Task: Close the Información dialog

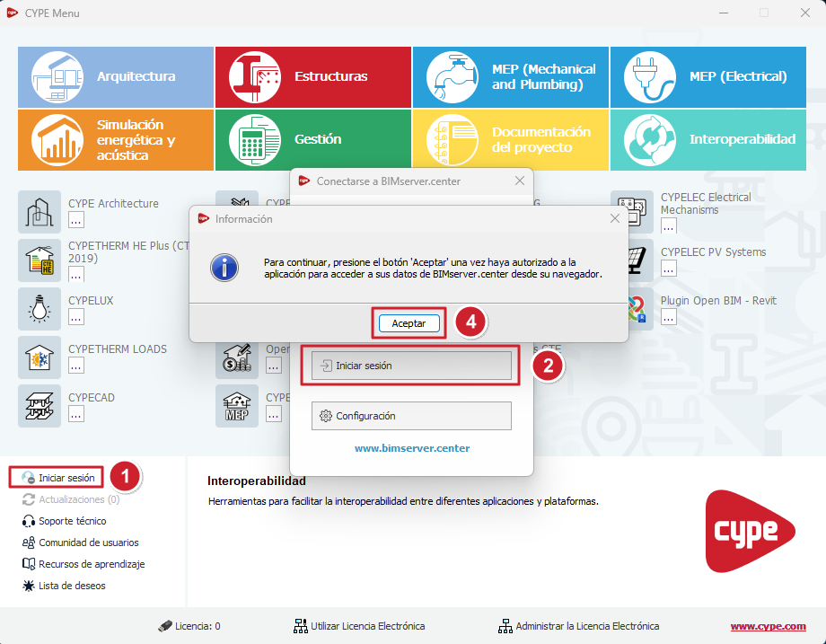Action: (x=614, y=218)
